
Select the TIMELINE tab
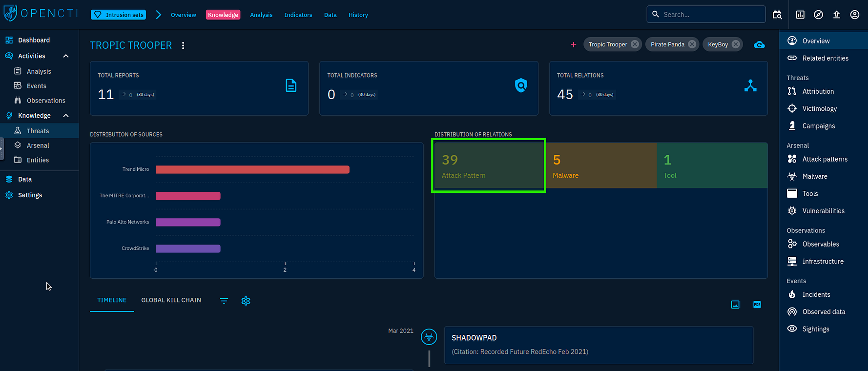(x=112, y=300)
